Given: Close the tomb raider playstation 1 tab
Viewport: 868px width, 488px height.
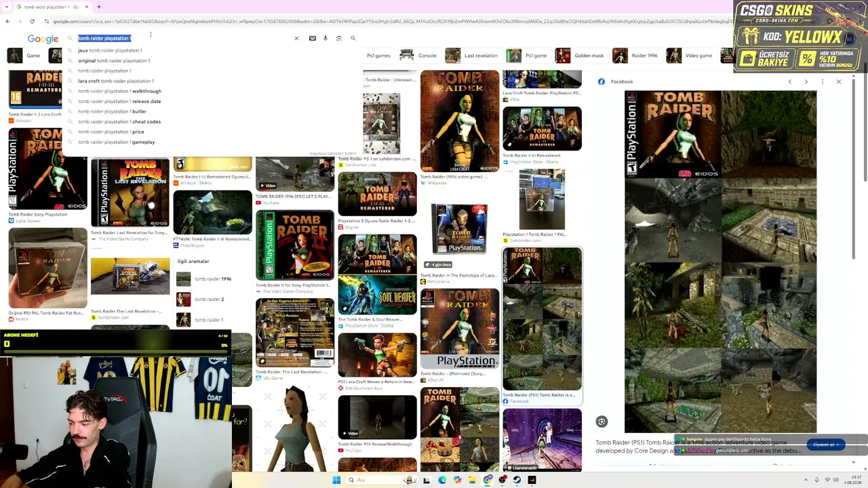Looking at the screenshot, I should click(86, 7).
